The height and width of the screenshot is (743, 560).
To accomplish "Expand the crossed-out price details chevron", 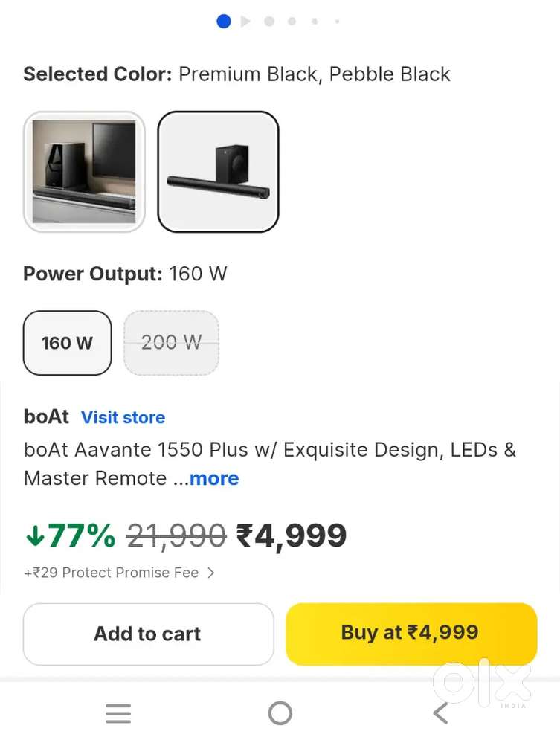I will click(212, 573).
